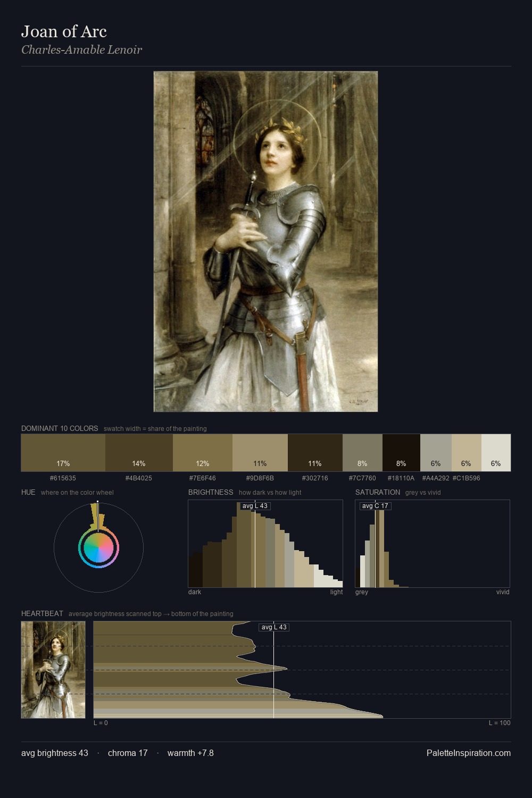Click the hex code #C1B596
Screen dimensions: 532x798
click(466, 478)
